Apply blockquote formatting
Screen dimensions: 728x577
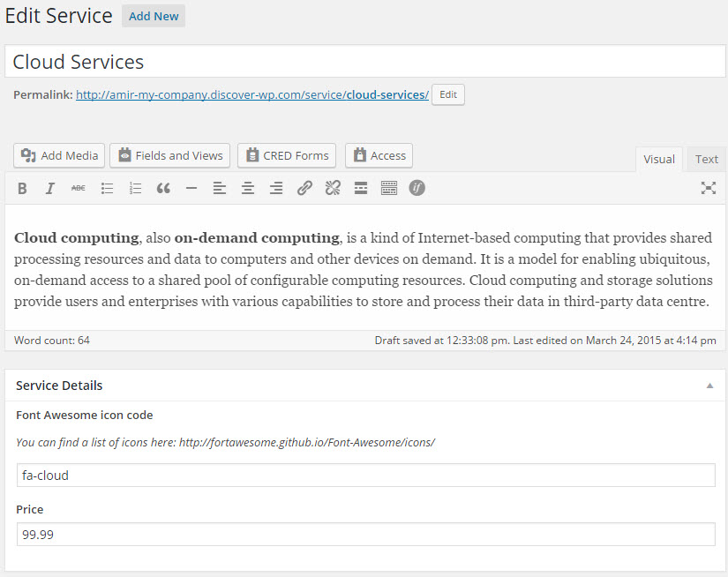coord(163,188)
